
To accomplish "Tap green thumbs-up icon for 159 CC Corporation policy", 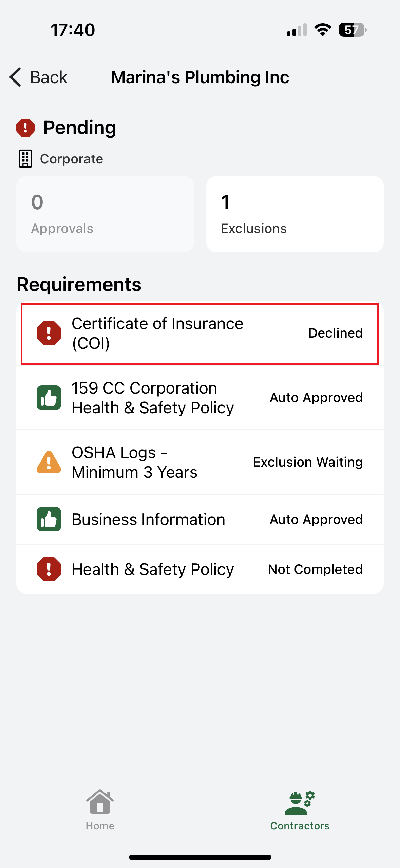I will click(49, 398).
